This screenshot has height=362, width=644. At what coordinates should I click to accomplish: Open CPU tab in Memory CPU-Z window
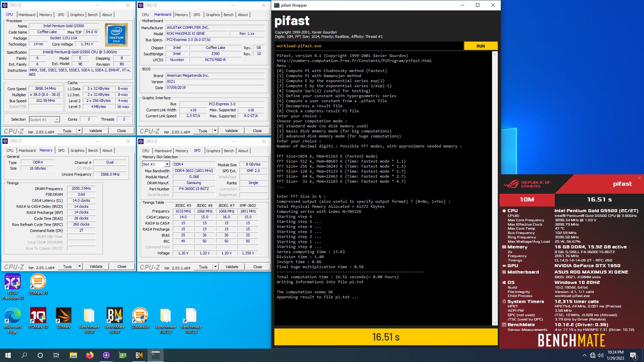click(10, 150)
